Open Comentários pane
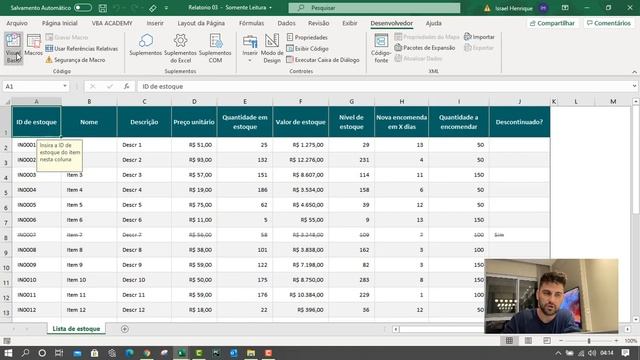Viewport: 640px width, 360px height. point(609,23)
